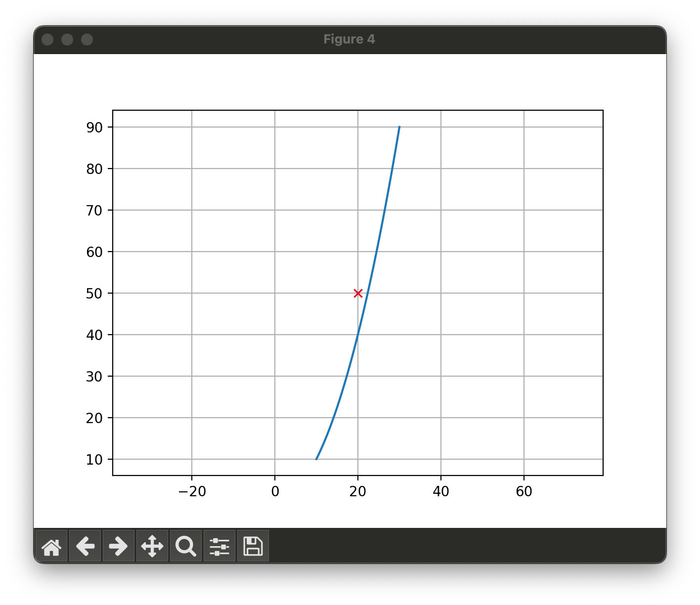This screenshot has width=700, height=605.
Task: Click the 60 label on the x-axis
Action: 524,491
